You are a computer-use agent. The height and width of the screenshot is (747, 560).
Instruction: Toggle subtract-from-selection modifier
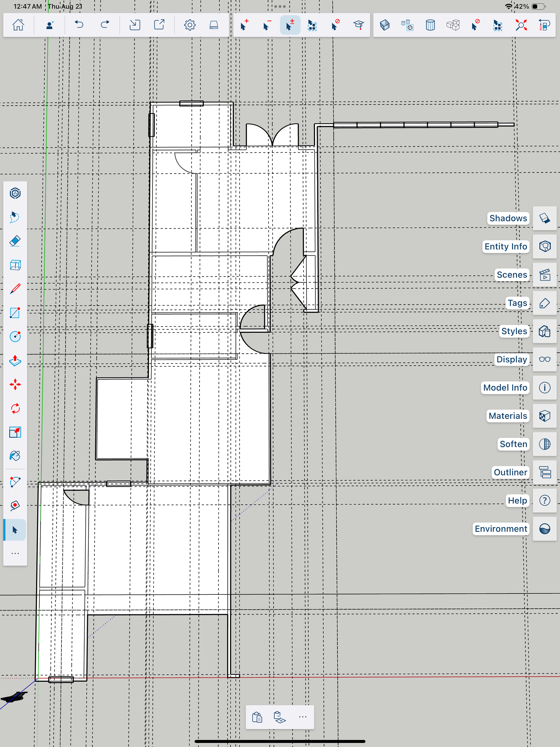click(267, 25)
